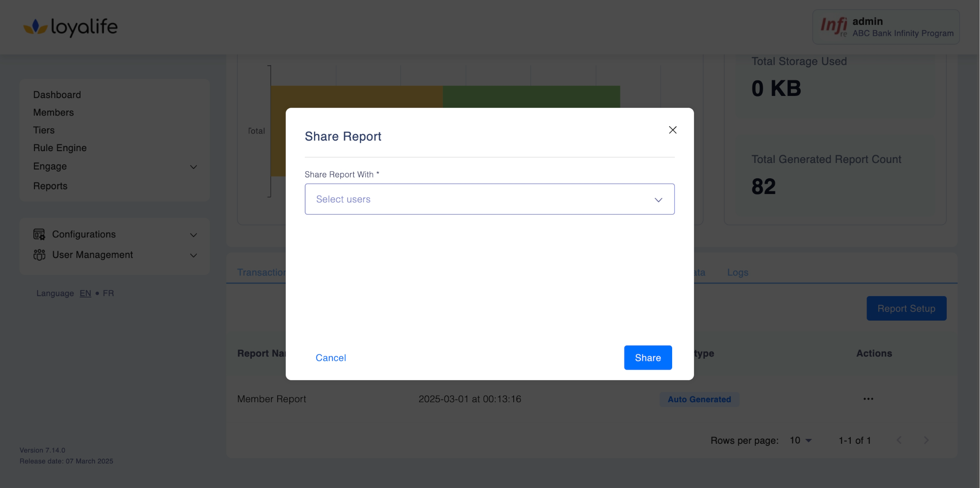Open Rule Engine in the sidebar
Image resolution: width=980 pixels, height=488 pixels.
click(60, 148)
